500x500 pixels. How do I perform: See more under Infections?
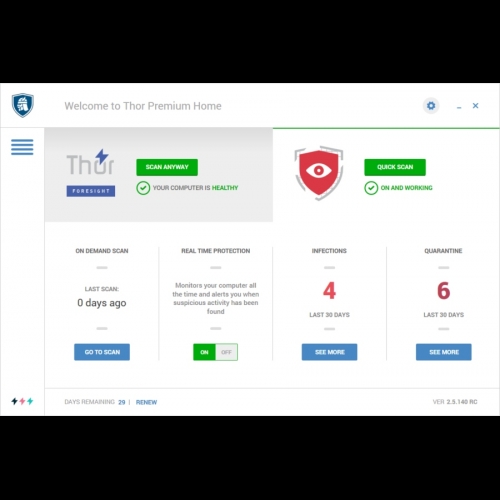coord(329,352)
